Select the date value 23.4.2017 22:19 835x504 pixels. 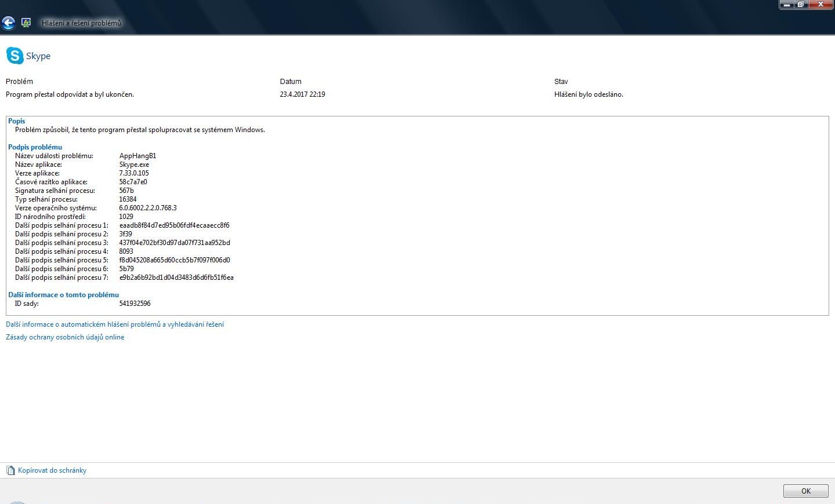pos(303,94)
